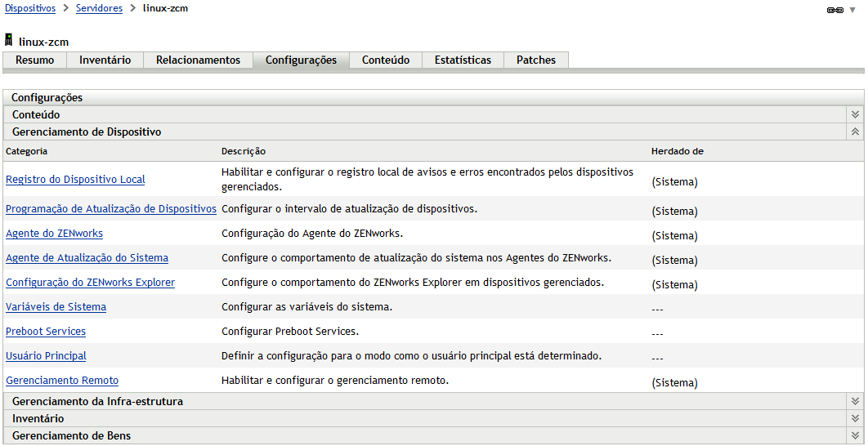Click the link icon at top right
The image size is (868, 446).
(x=834, y=11)
